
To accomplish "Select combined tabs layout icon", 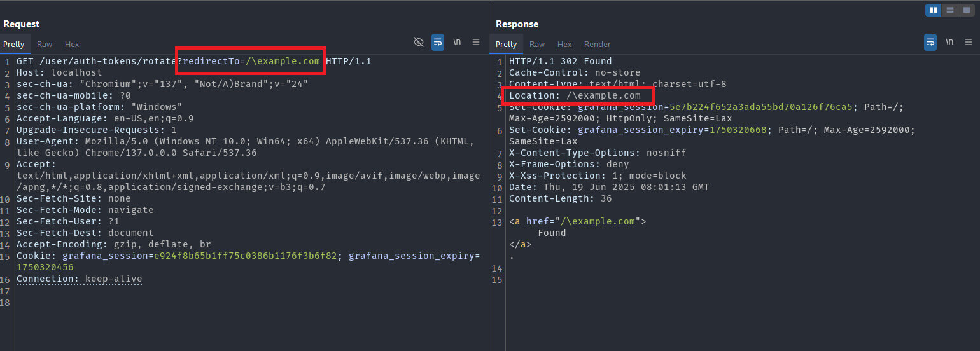I will (967, 10).
